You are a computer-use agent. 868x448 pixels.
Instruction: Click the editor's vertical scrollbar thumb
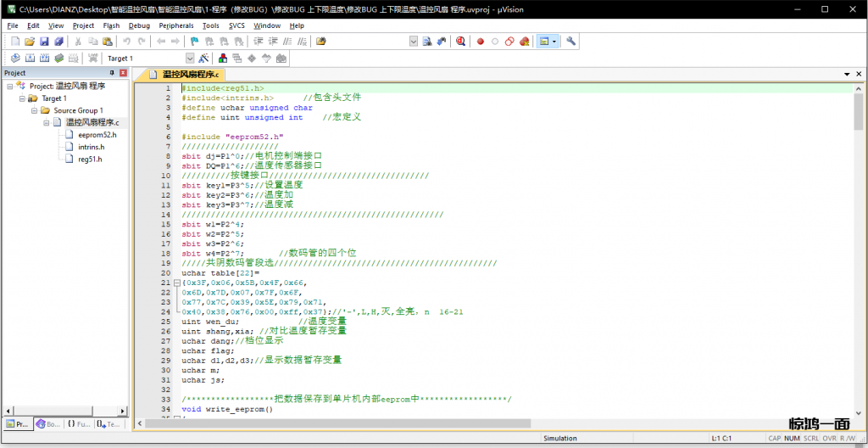click(858, 111)
